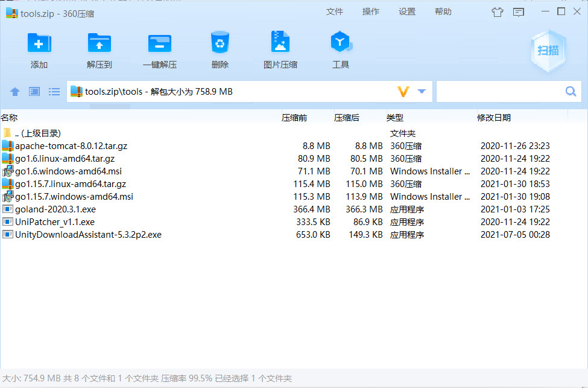Open the 操作 menu

(371, 11)
